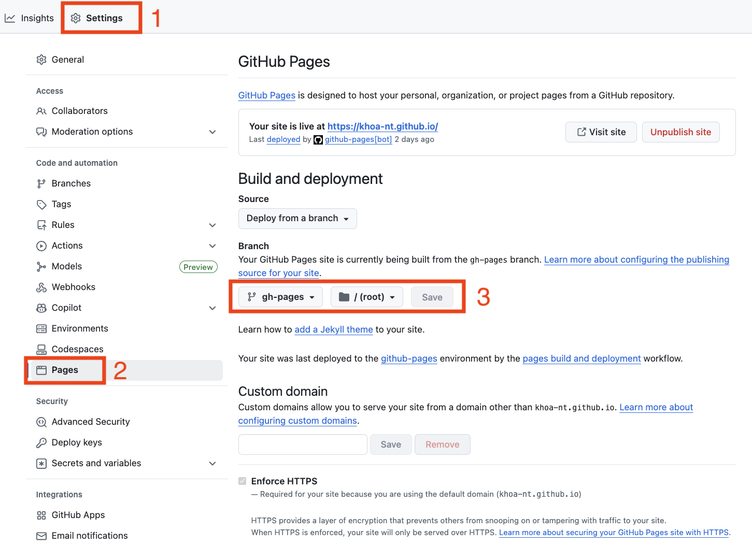Open the gh-pages branch selector
This screenshot has height=560, width=752.
[x=280, y=297]
